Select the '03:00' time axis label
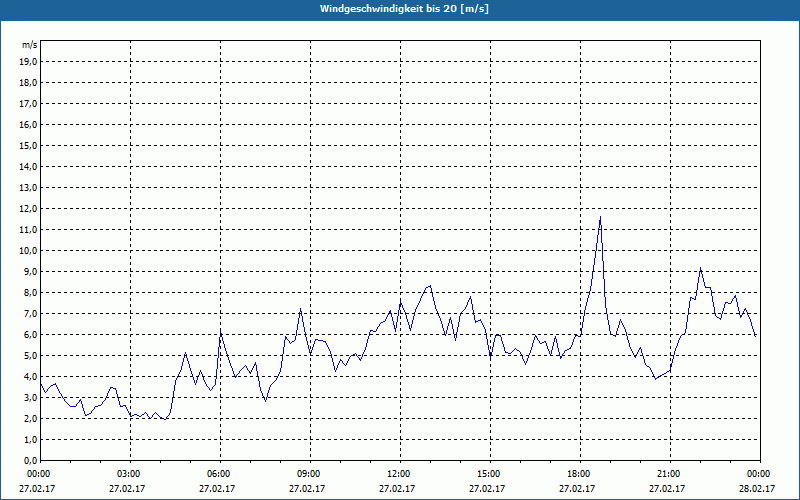Image resolution: width=800 pixels, height=500 pixels. [131, 474]
